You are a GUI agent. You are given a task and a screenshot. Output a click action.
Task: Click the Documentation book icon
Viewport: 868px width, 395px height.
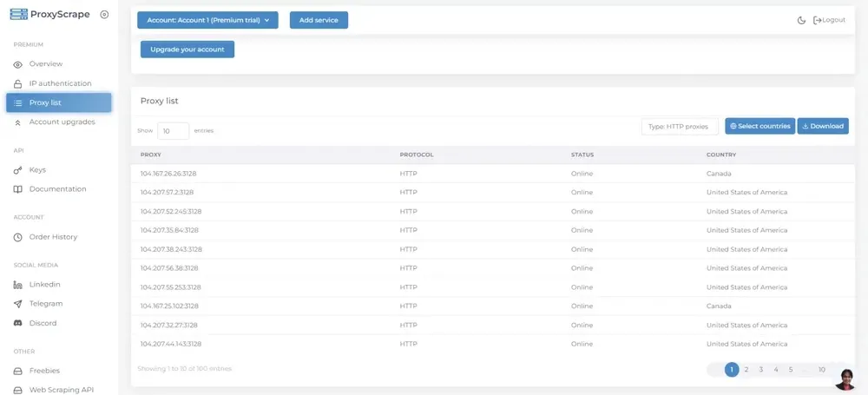coord(17,189)
